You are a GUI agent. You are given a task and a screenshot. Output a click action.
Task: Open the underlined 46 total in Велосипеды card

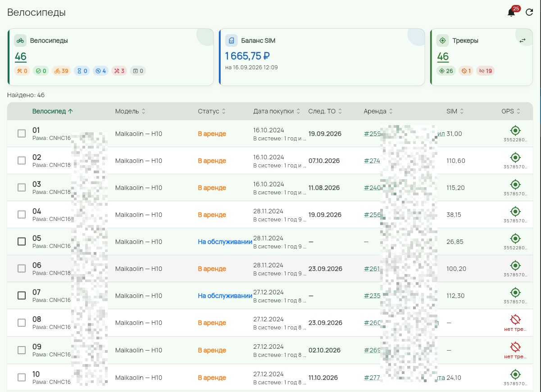[21, 57]
